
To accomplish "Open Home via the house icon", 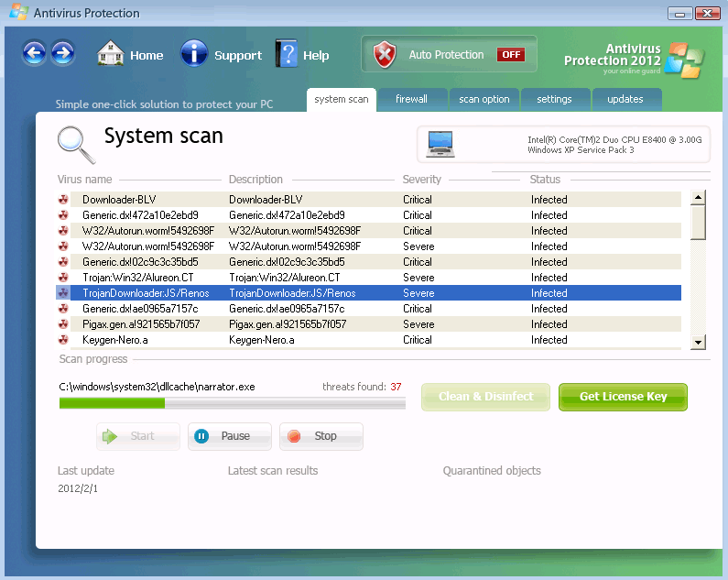I will click(x=111, y=54).
